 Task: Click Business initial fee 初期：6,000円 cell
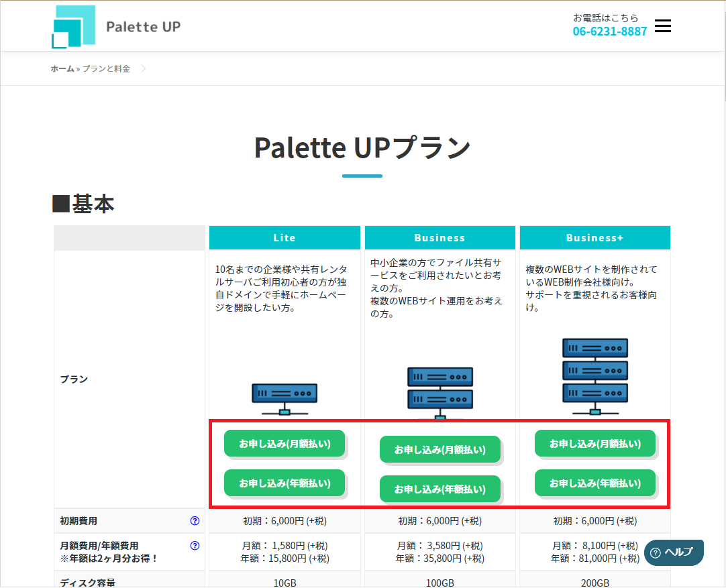click(440, 521)
